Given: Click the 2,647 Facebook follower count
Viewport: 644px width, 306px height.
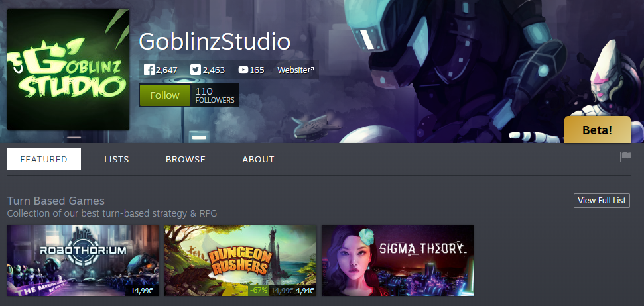Looking at the screenshot, I should [166, 70].
